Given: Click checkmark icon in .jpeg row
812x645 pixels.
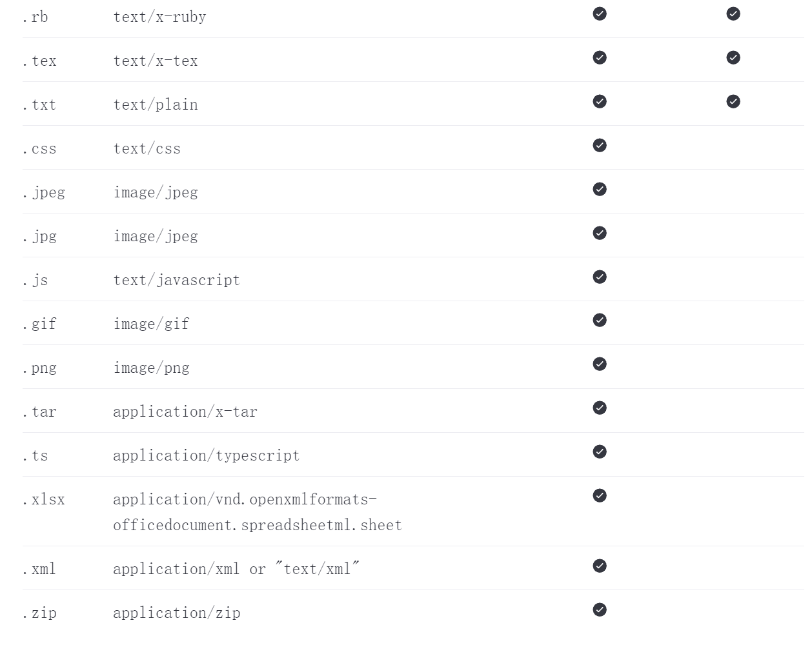Looking at the screenshot, I should point(600,189).
